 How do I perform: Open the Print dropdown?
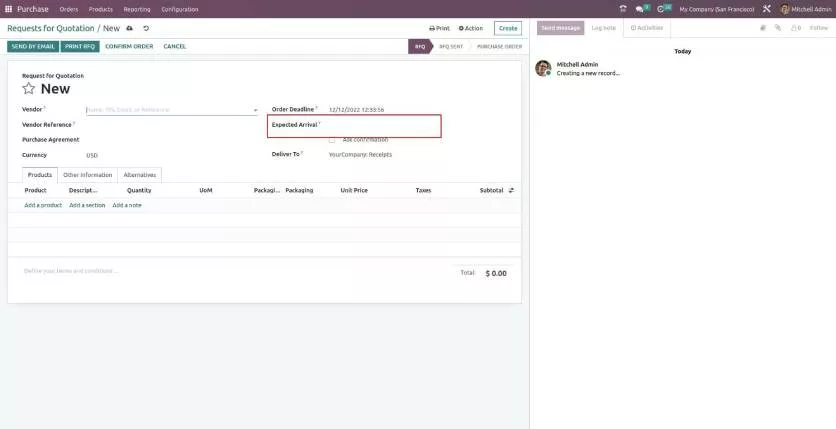click(439, 28)
